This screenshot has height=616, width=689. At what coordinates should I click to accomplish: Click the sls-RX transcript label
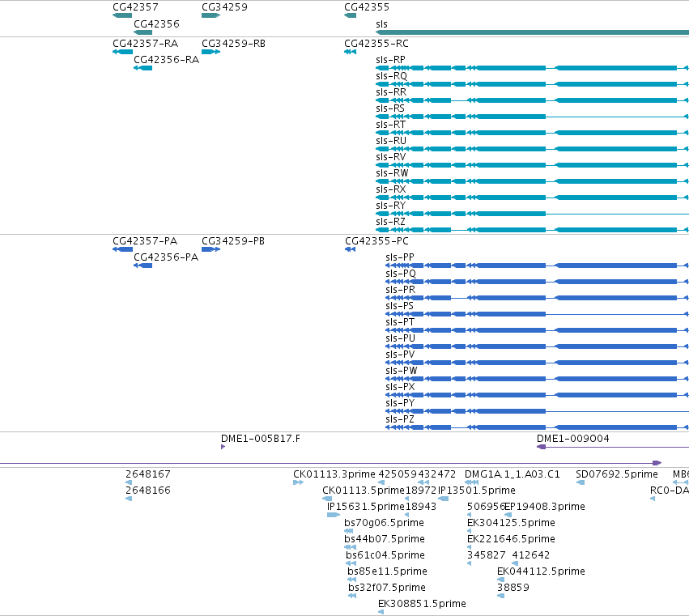[390, 189]
